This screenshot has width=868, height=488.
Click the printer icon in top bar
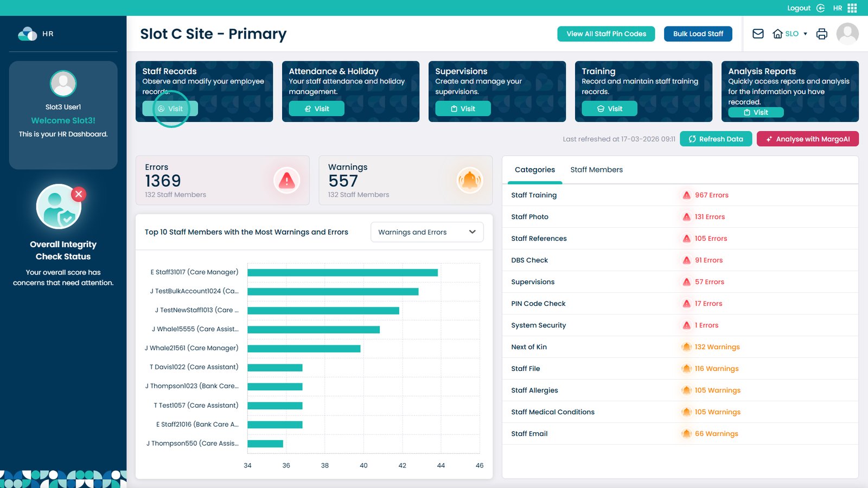point(822,34)
